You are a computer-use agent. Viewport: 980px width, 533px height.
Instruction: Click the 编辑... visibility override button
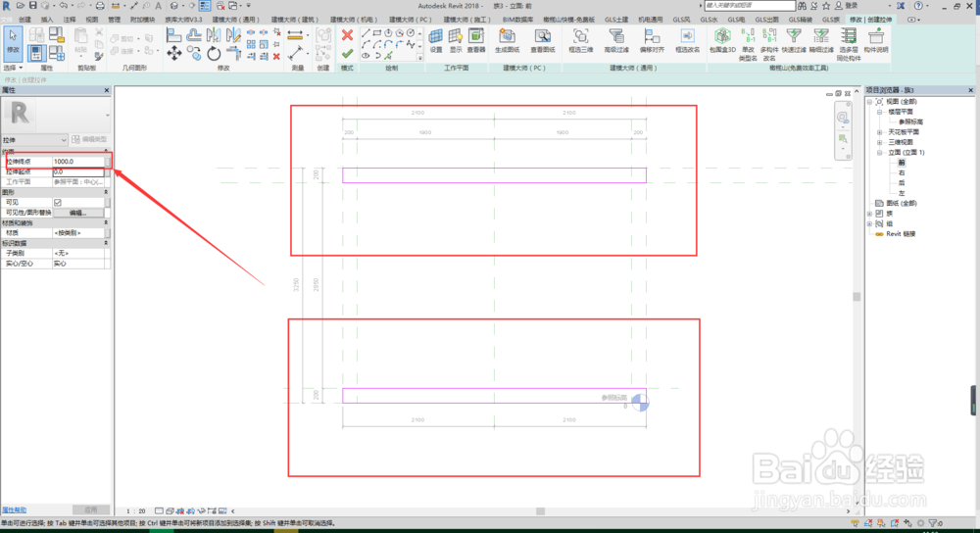coord(78,213)
